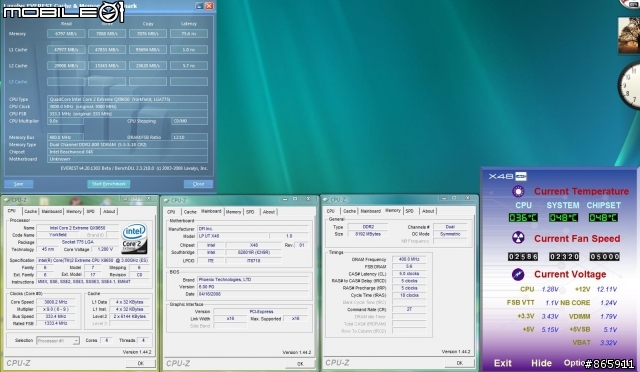Click Option on the X48 monitor panel
This screenshot has width=640, height=372.
[575, 363]
